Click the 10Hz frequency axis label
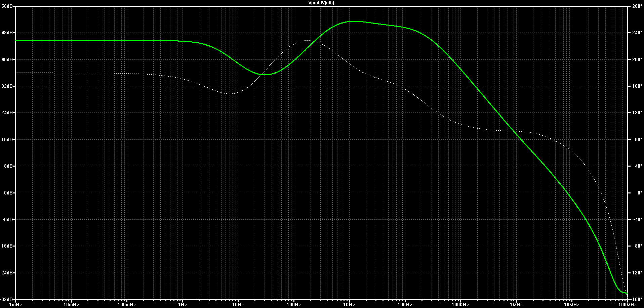The image size is (644, 308). (x=238, y=305)
